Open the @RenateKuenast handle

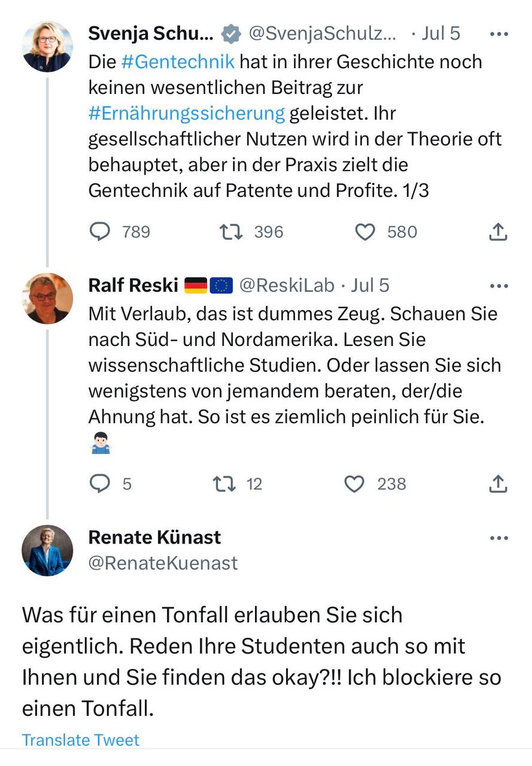[x=163, y=563]
